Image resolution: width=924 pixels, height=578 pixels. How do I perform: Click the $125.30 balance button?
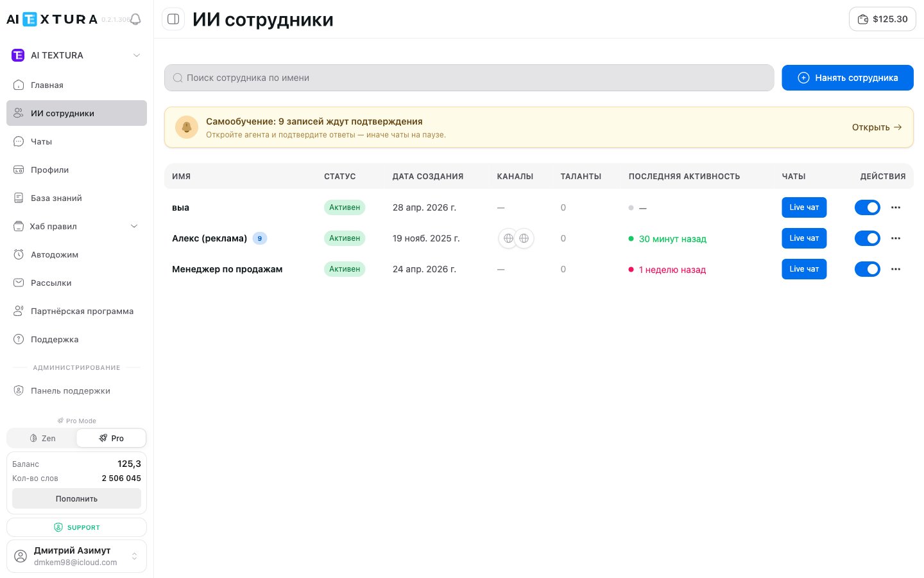point(882,19)
